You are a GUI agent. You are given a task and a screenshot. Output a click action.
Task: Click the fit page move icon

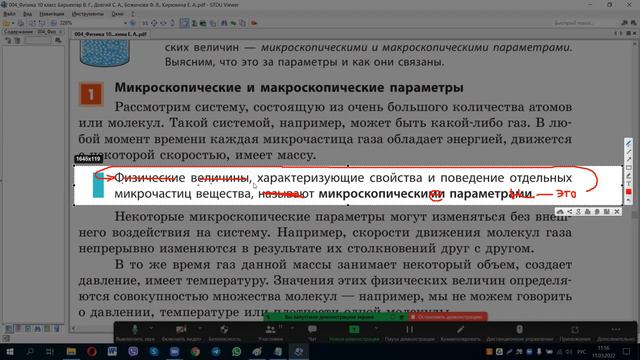coord(154,23)
